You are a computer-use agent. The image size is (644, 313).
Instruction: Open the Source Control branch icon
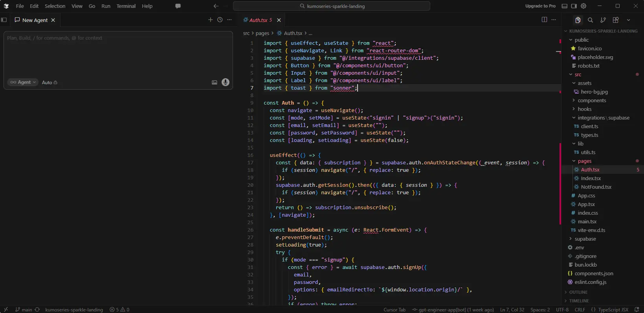603,20
